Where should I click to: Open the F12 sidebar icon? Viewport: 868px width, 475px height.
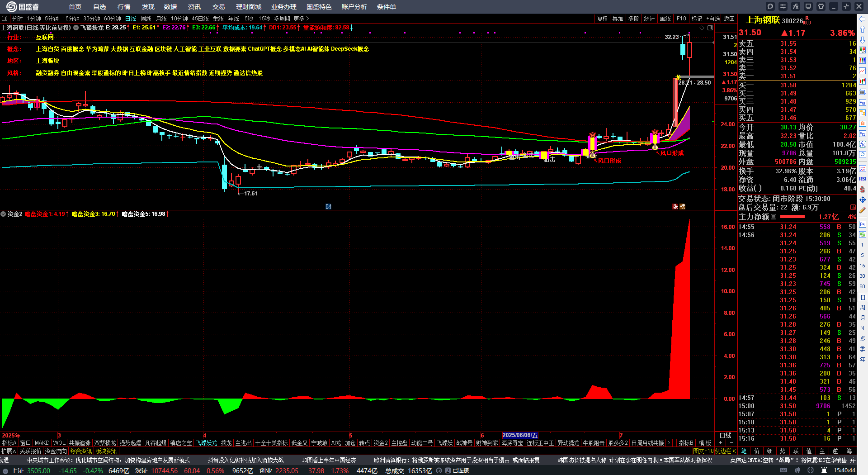coord(863,134)
